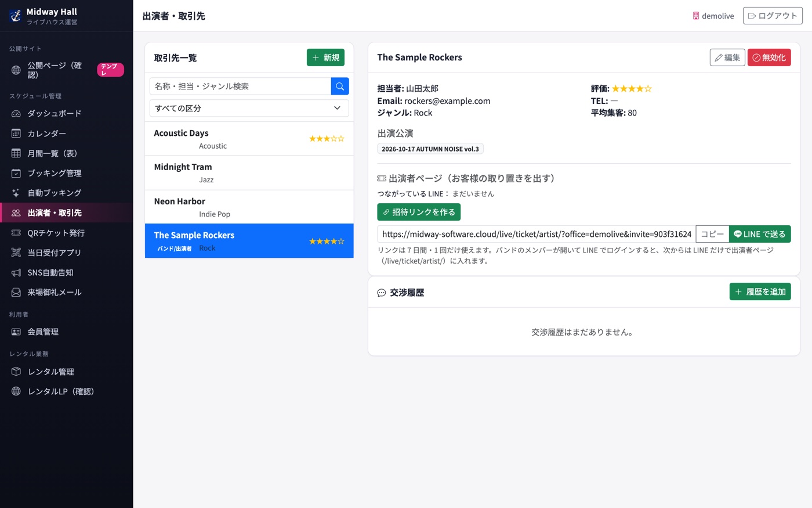This screenshot has height=508, width=812.
Task: Click the 履歴を追加 button
Action: point(760,291)
